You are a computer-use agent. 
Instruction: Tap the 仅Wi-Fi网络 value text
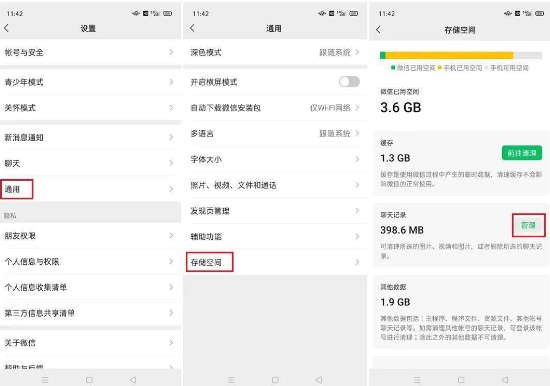coord(330,108)
